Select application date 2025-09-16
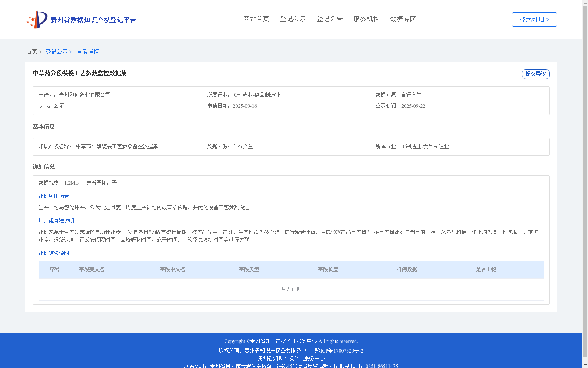The image size is (588, 368). tap(245, 106)
